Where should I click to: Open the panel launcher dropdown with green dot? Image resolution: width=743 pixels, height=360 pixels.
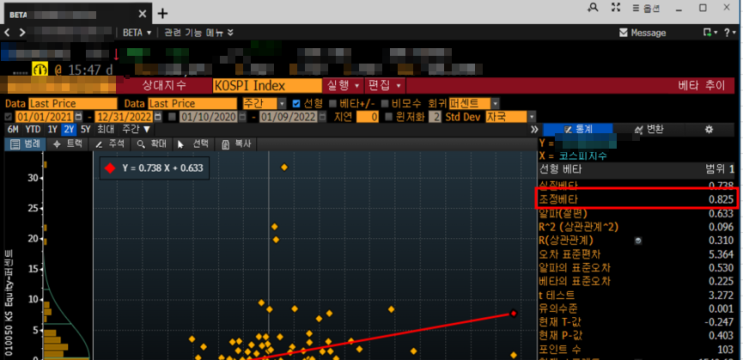pos(710,32)
